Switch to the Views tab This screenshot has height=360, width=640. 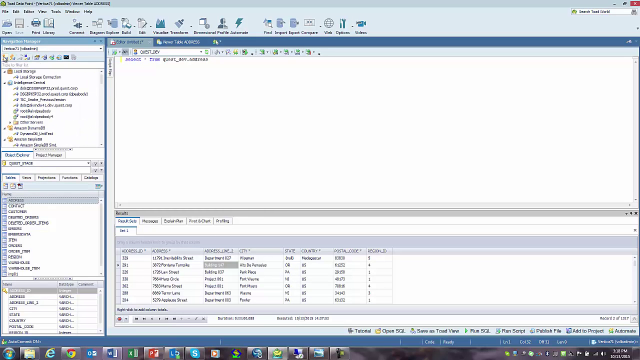[27, 178]
